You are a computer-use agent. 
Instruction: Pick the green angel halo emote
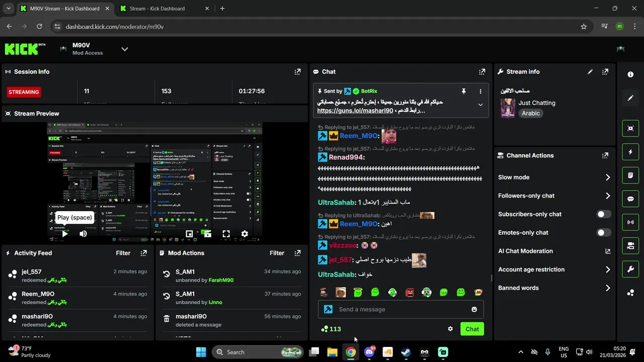click(358, 292)
